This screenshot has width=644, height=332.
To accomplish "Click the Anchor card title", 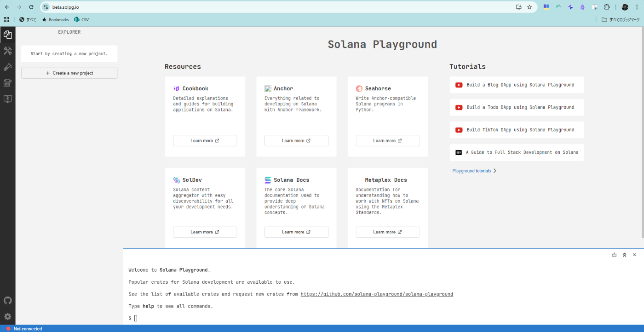I will [x=283, y=88].
